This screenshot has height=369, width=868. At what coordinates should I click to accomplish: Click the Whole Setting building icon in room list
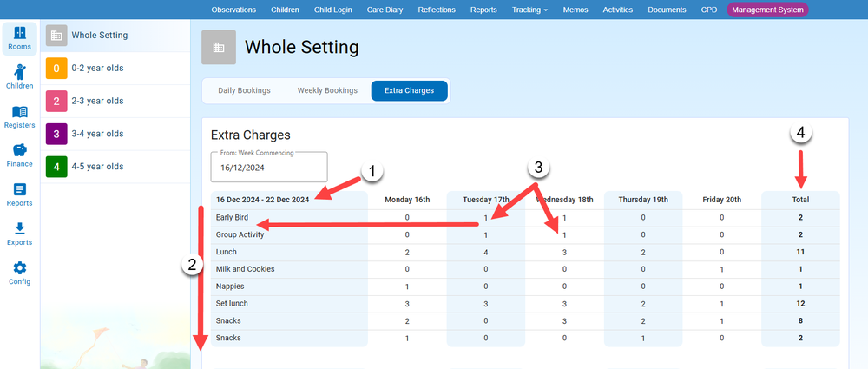pos(56,36)
